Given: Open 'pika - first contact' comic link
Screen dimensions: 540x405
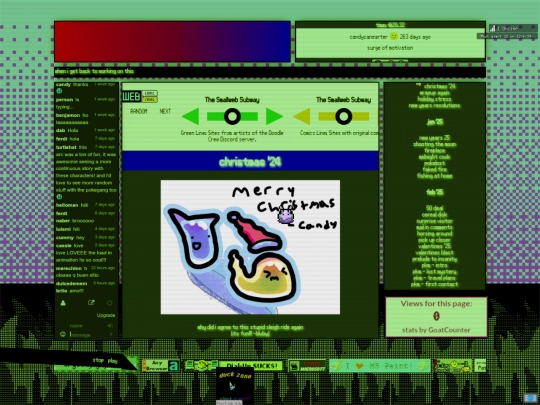Looking at the screenshot, I should [434, 284].
